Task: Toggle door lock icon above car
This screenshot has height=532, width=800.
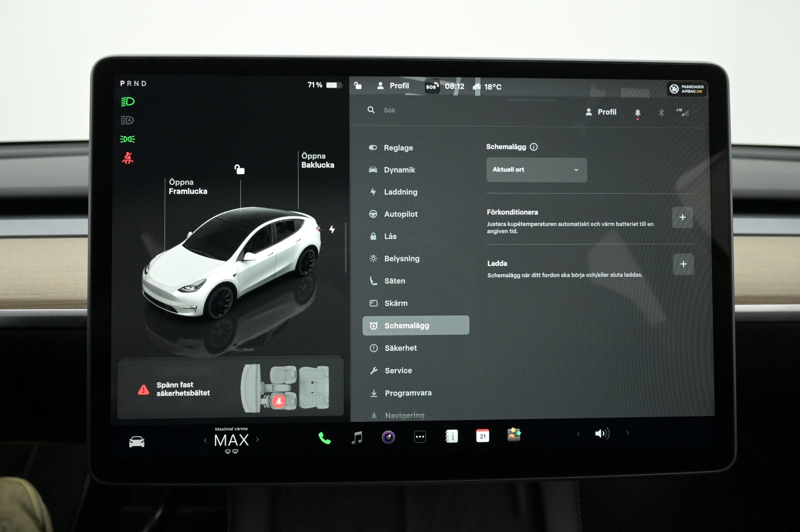Action: coord(240,169)
